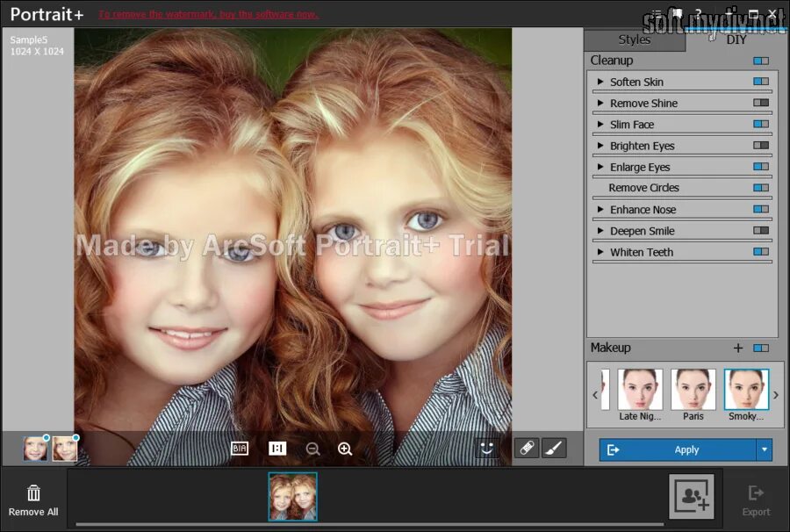Expand the Soften Skin options arrow
The image size is (790, 532).
pyautogui.click(x=600, y=82)
